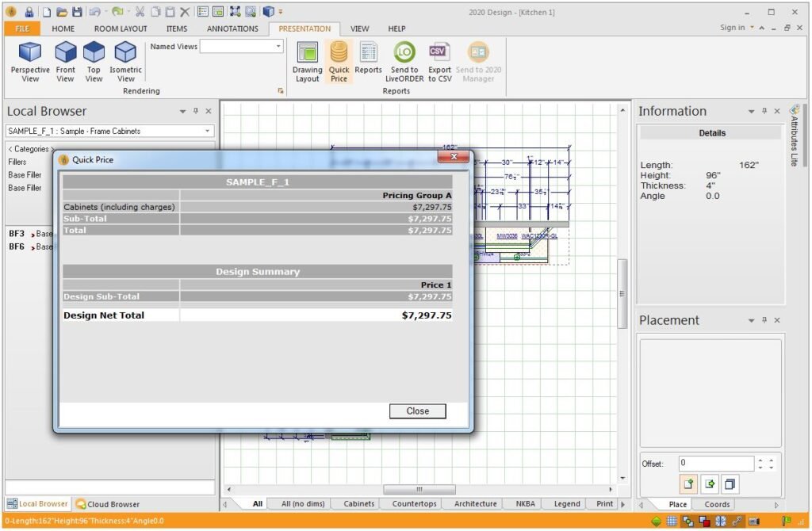The width and height of the screenshot is (812, 531).
Task: Switch to Isometric View
Action: (125, 62)
